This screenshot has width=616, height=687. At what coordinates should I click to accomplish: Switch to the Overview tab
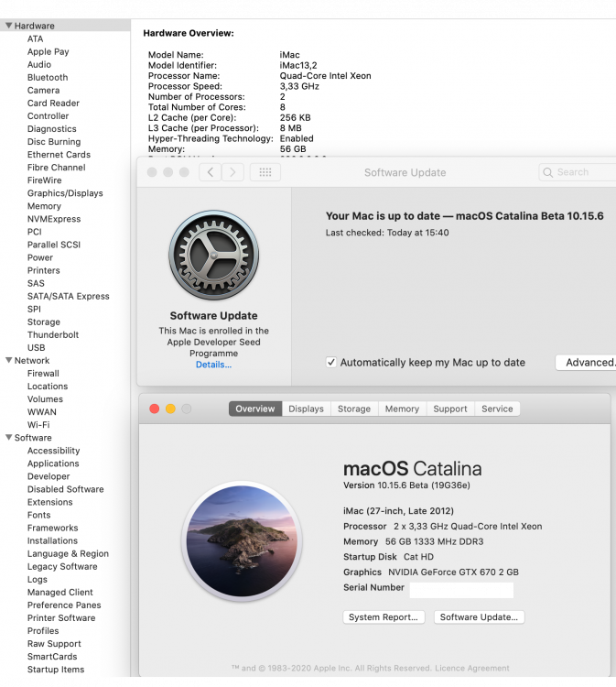tap(255, 409)
